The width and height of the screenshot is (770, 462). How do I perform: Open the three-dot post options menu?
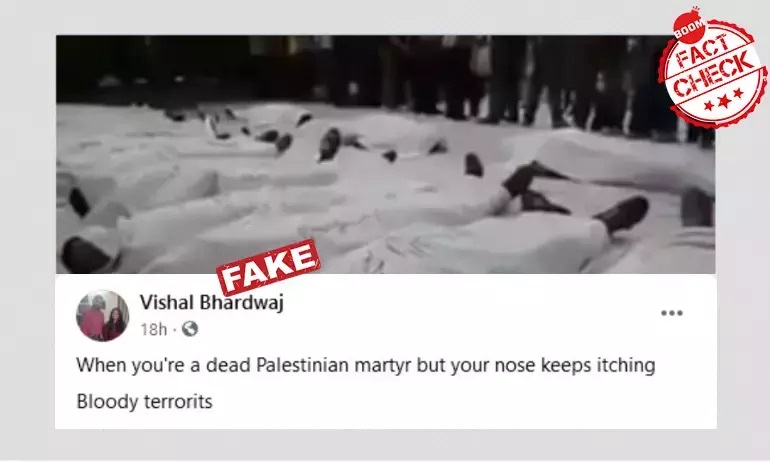(x=671, y=313)
